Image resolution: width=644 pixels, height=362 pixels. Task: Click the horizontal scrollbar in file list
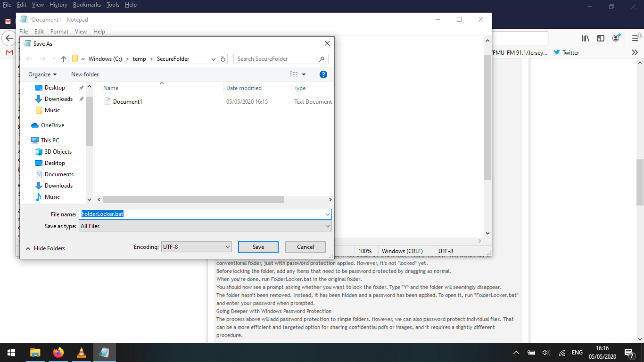pos(193,200)
